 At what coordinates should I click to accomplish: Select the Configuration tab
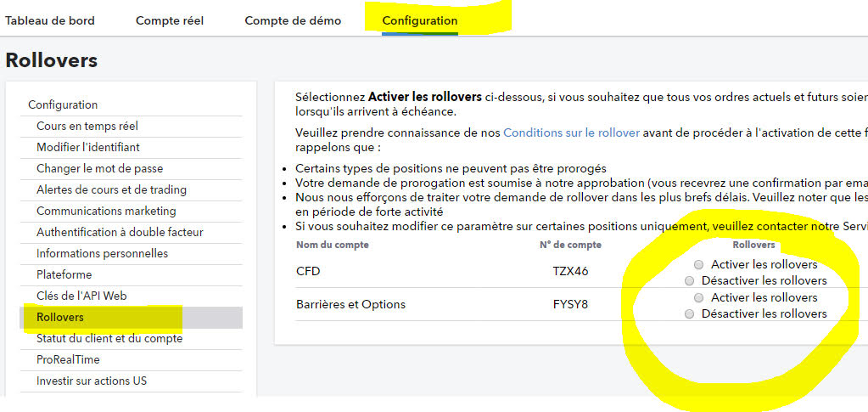[419, 20]
